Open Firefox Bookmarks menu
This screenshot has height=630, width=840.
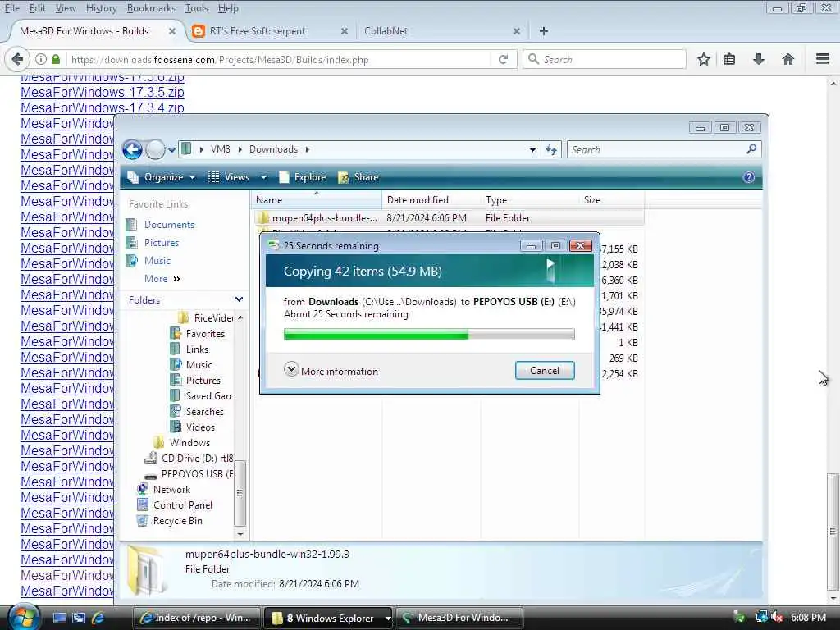tap(151, 8)
